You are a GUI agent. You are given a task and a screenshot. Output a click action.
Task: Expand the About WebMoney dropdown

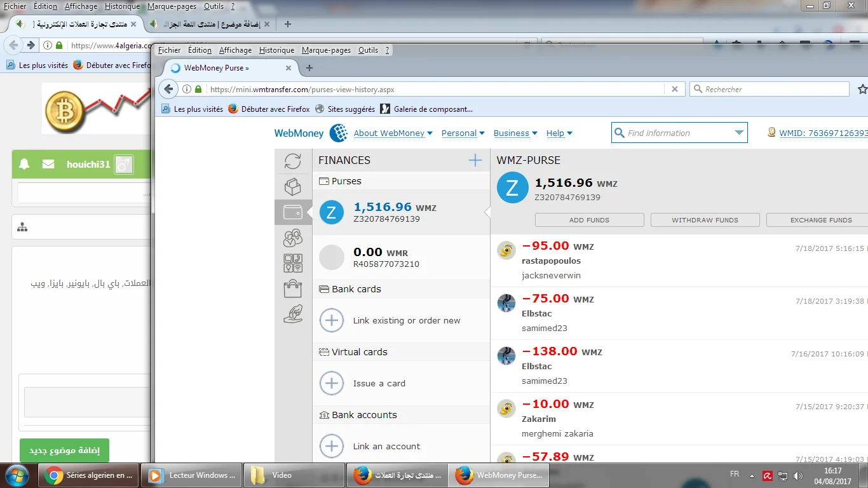[393, 133]
